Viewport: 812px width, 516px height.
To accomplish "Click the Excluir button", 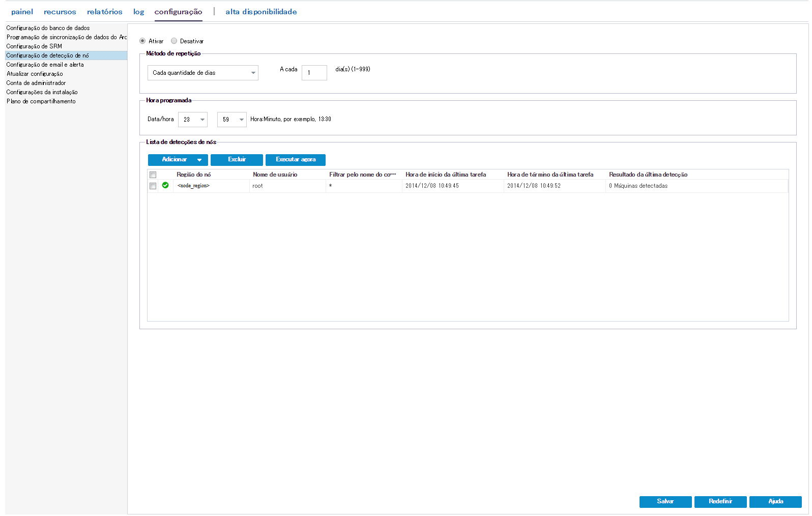I will [x=237, y=160].
